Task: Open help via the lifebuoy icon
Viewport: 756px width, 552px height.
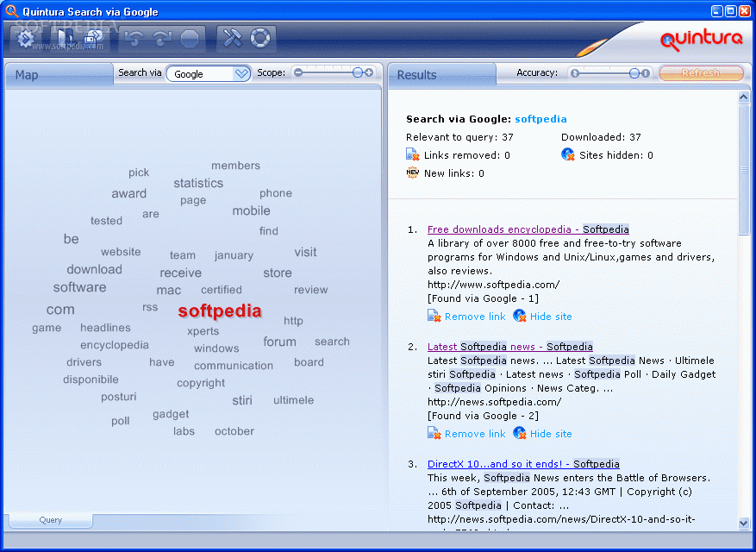Action: (x=260, y=38)
